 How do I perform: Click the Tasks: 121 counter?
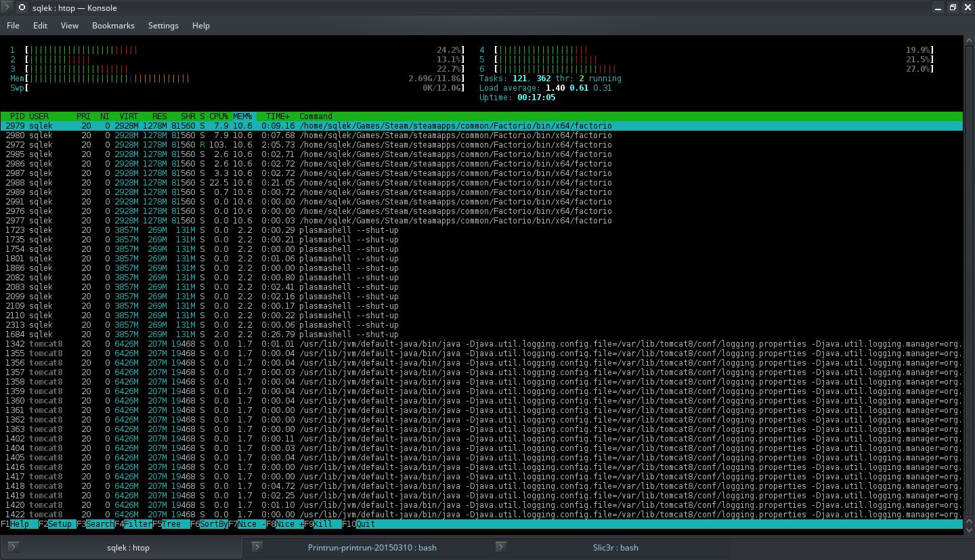point(503,79)
